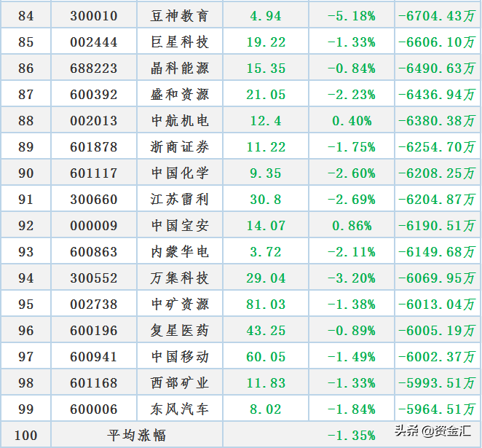The image size is (482, 448).
Task: Click the stock name 浙商证券
Action: click(180, 147)
